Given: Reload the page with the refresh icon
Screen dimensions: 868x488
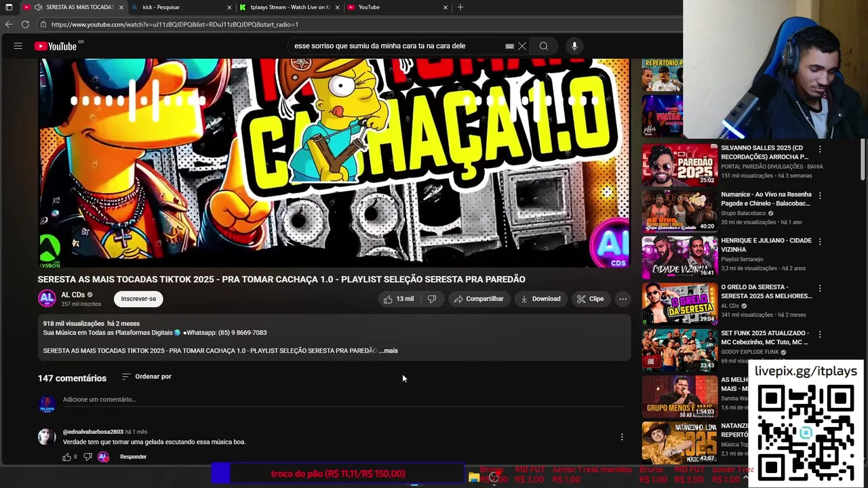Looking at the screenshot, I should pyautogui.click(x=25, y=24).
